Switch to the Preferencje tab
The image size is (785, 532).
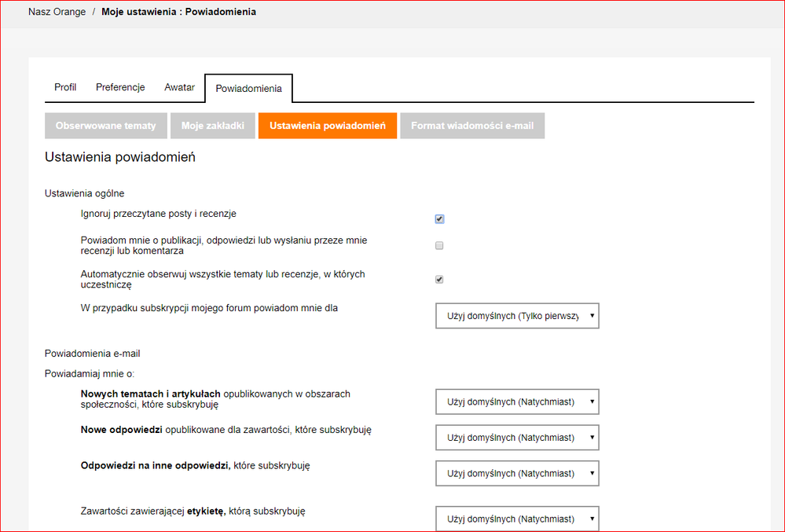120,87
